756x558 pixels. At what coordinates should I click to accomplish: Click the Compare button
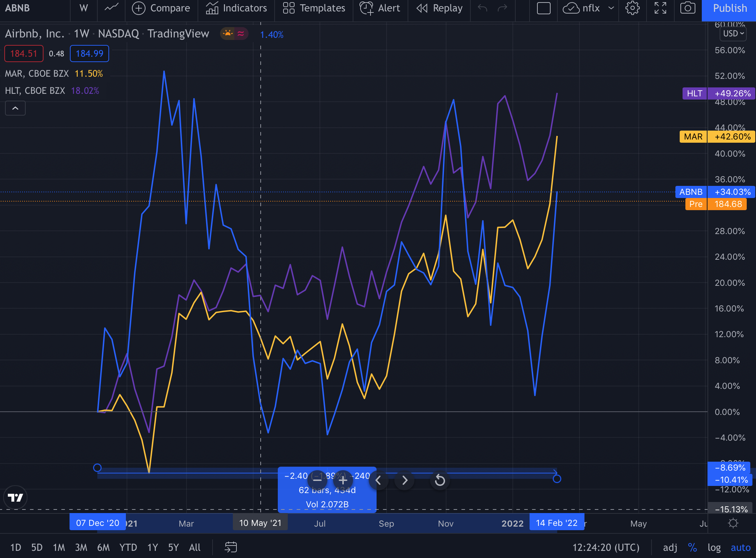[161, 8]
